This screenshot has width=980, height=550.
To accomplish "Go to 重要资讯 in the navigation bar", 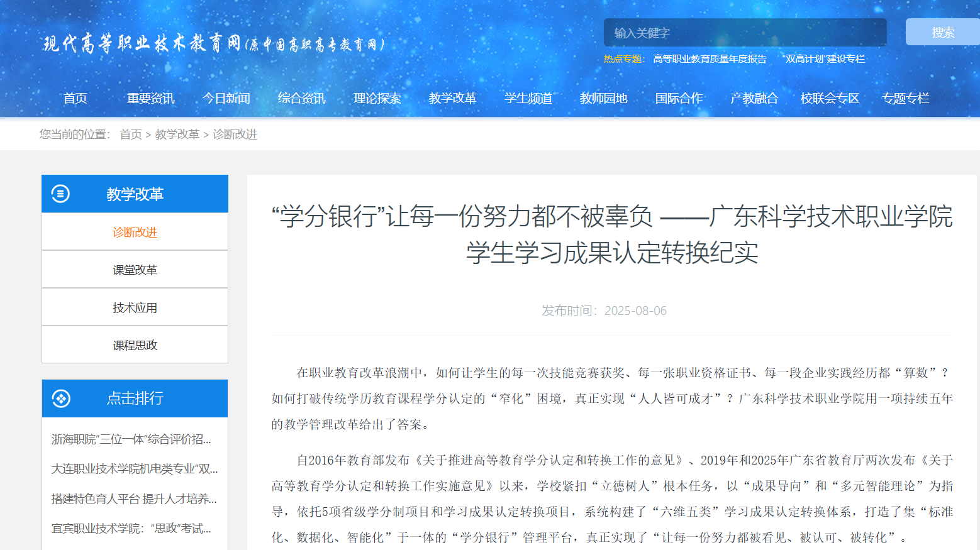I will (151, 98).
